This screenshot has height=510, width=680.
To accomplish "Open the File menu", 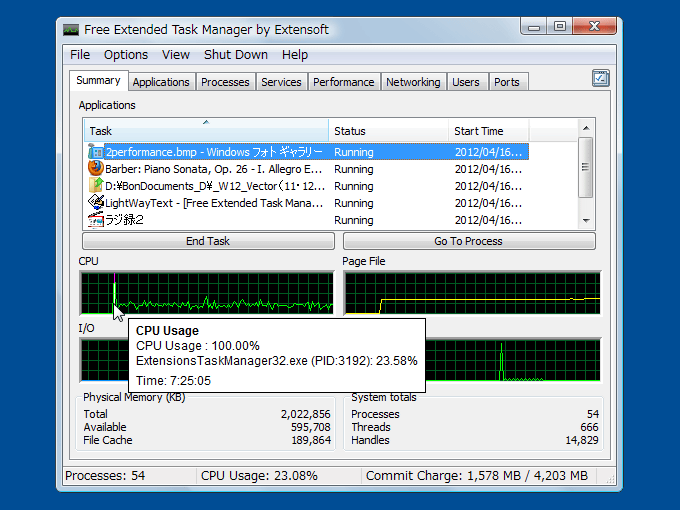I will click(80, 55).
